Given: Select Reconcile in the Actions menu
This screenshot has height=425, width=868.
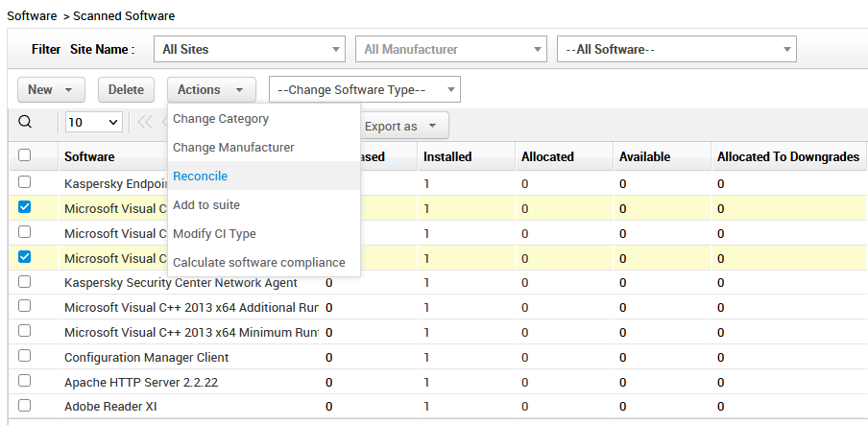Looking at the screenshot, I should pos(201,177).
